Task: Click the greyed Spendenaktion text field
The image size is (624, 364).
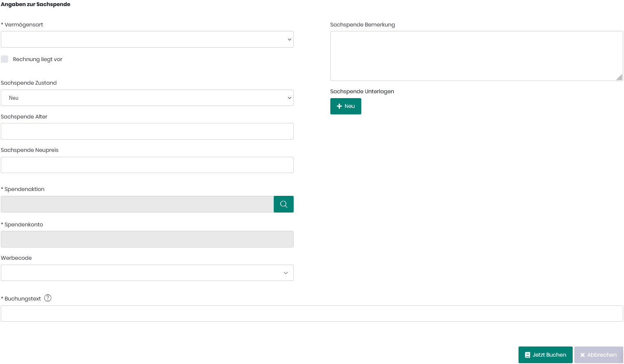Action: 137,204
